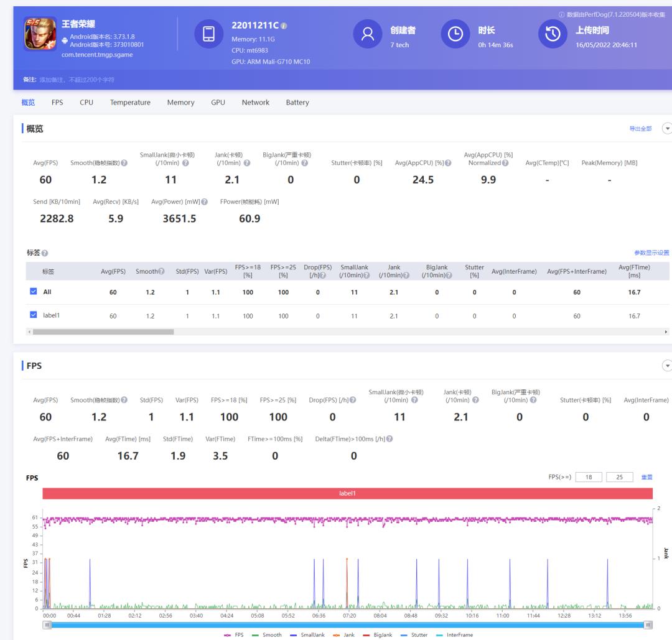Click the left handle of timeline range slider

click(x=47, y=624)
